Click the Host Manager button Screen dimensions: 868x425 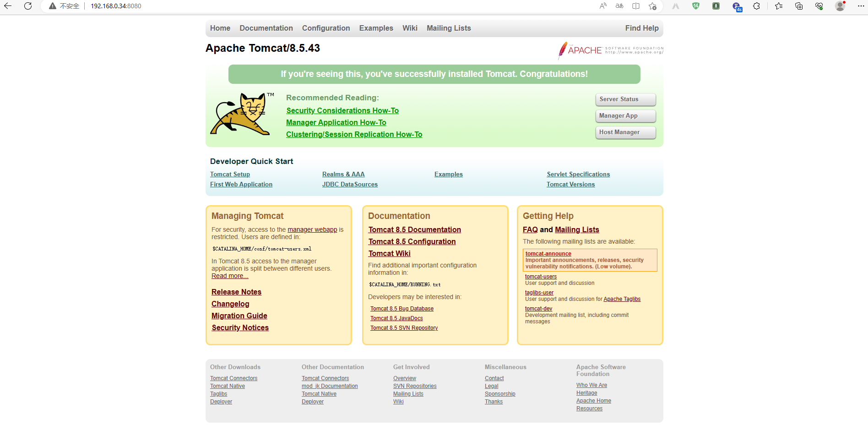[625, 132]
